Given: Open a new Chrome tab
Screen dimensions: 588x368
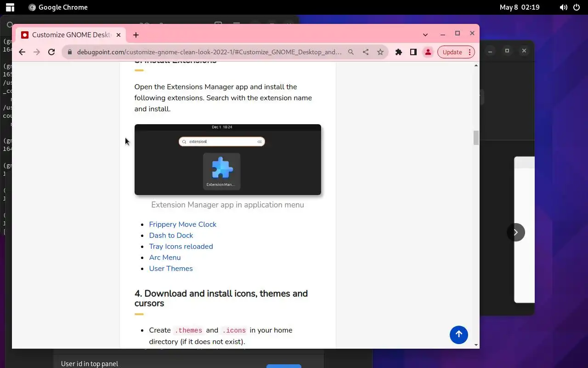Looking at the screenshot, I should pyautogui.click(x=136, y=35).
